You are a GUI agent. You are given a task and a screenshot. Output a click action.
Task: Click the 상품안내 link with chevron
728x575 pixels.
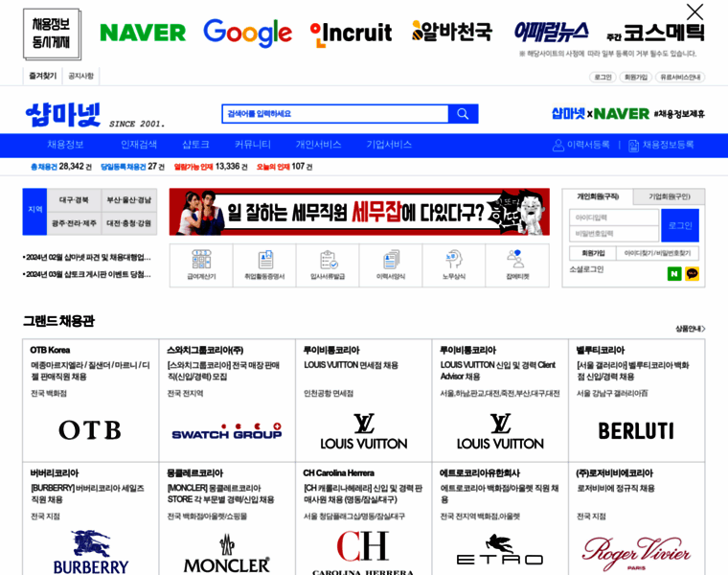(690, 329)
